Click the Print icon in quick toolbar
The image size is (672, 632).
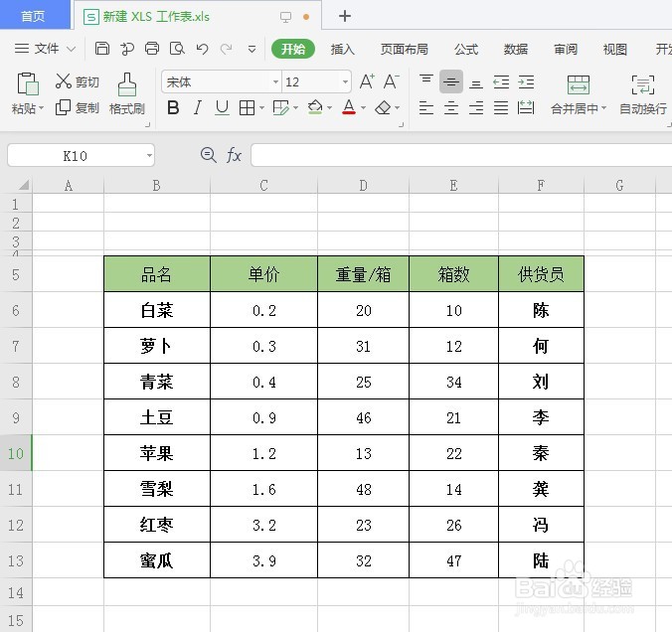[x=152, y=49]
